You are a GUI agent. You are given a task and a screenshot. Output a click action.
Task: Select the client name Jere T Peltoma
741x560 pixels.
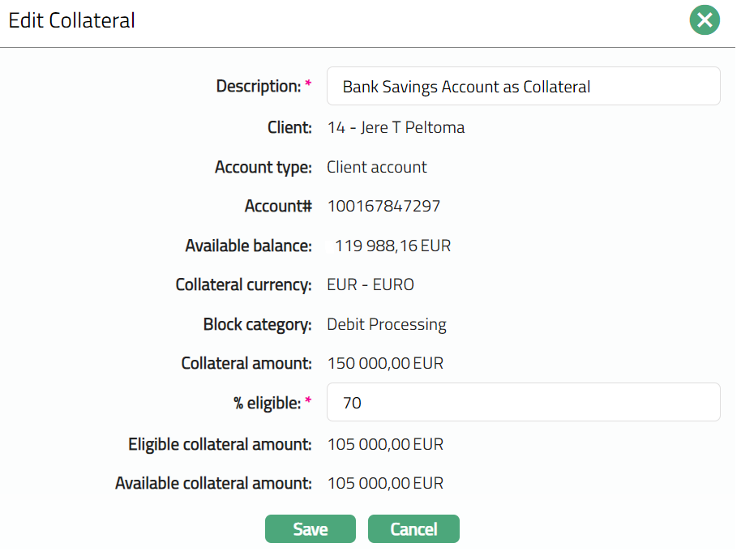(413, 128)
